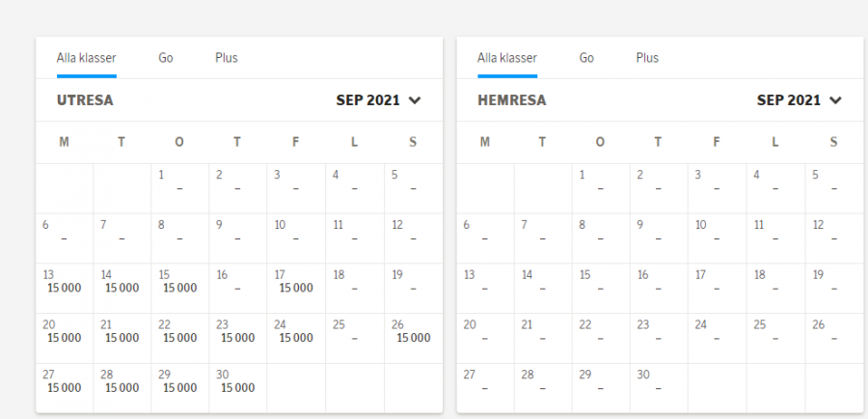Switch to the Go tab in the Hemresa panel

pyautogui.click(x=586, y=58)
